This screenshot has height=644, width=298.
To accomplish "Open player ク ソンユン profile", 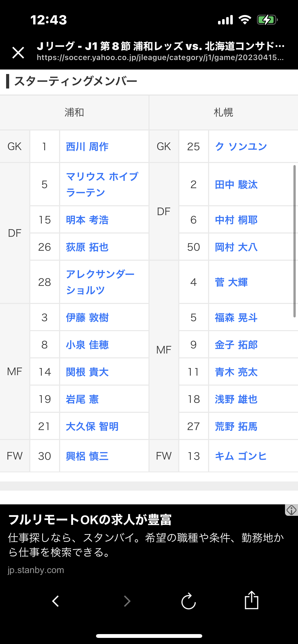I will pyautogui.click(x=241, y=147).
